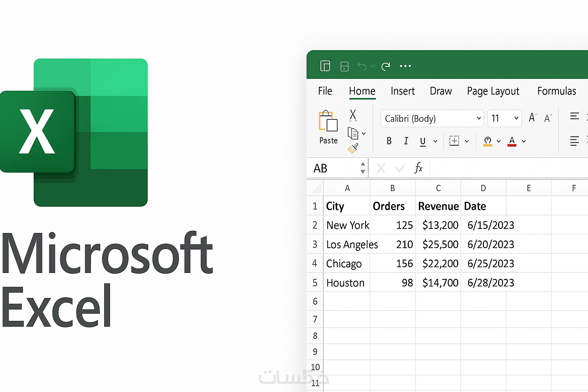This screenshot has width=588, height=392.
Task: Toggle Underline formatting
Action: (423, 142)
